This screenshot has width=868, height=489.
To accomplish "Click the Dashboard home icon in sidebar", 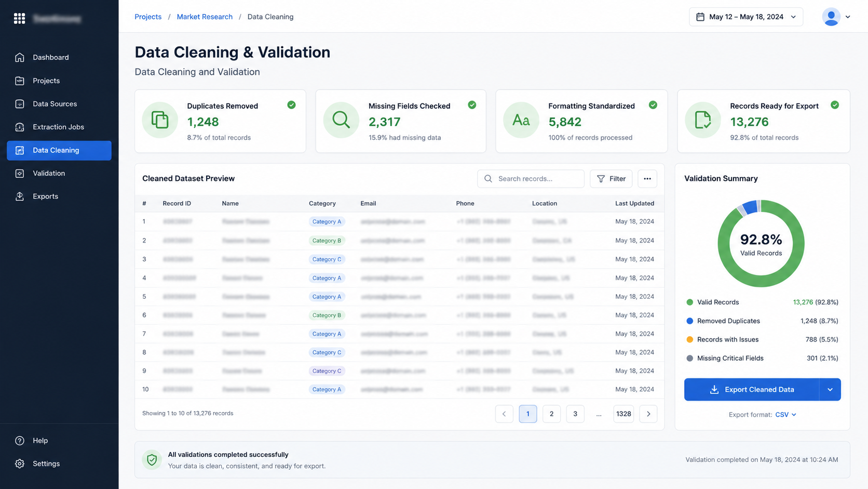I will click(x=20, y=57).
